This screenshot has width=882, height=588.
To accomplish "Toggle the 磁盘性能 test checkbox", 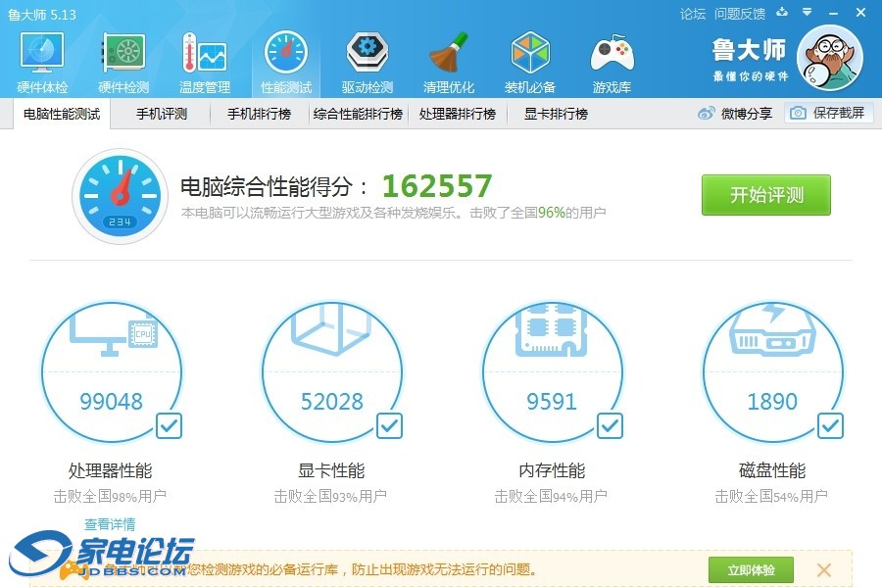I will point(830,425).
